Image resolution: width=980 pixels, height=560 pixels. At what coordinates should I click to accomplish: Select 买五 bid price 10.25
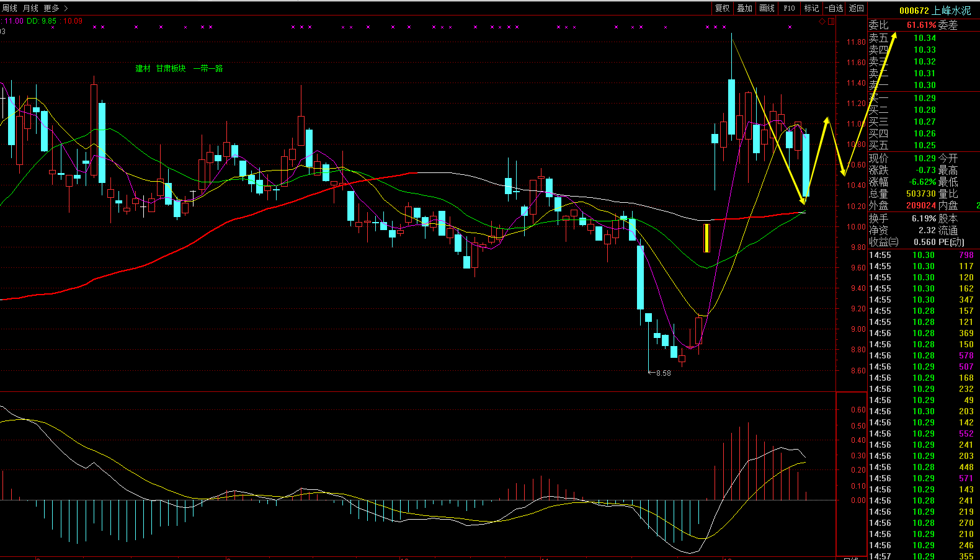pyautogui.click(x=924, y=146)
